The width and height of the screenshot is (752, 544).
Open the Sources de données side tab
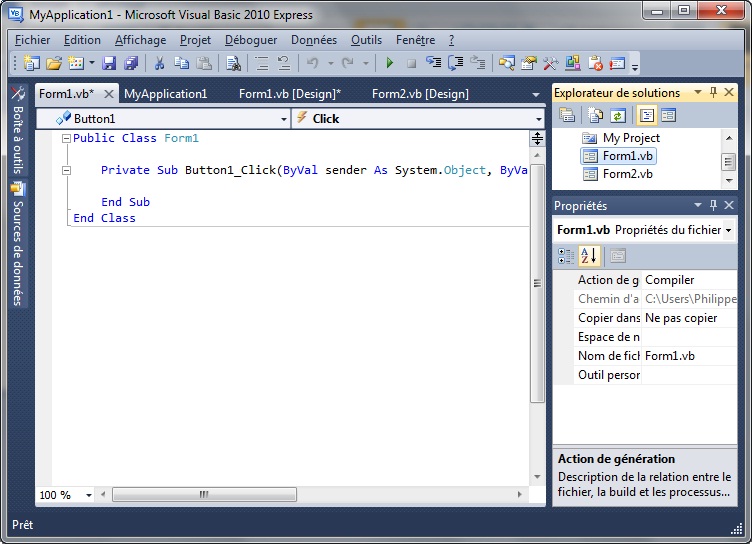coord(18,244)
